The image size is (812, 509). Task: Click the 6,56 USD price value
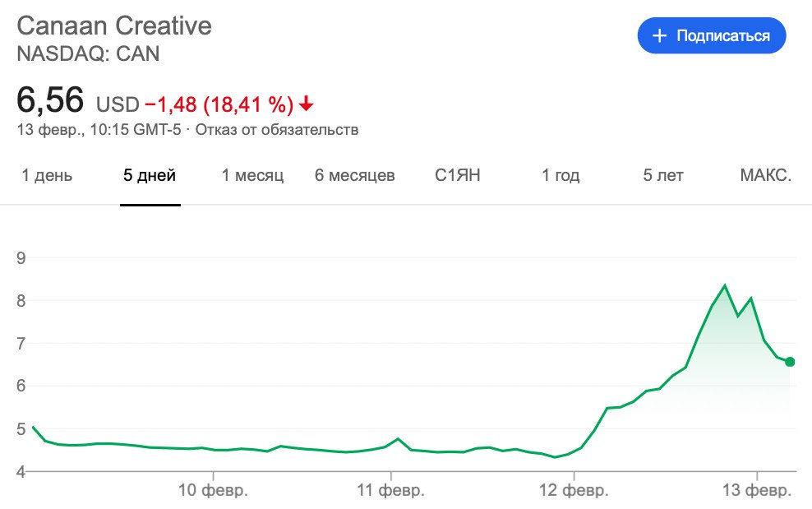51,102
